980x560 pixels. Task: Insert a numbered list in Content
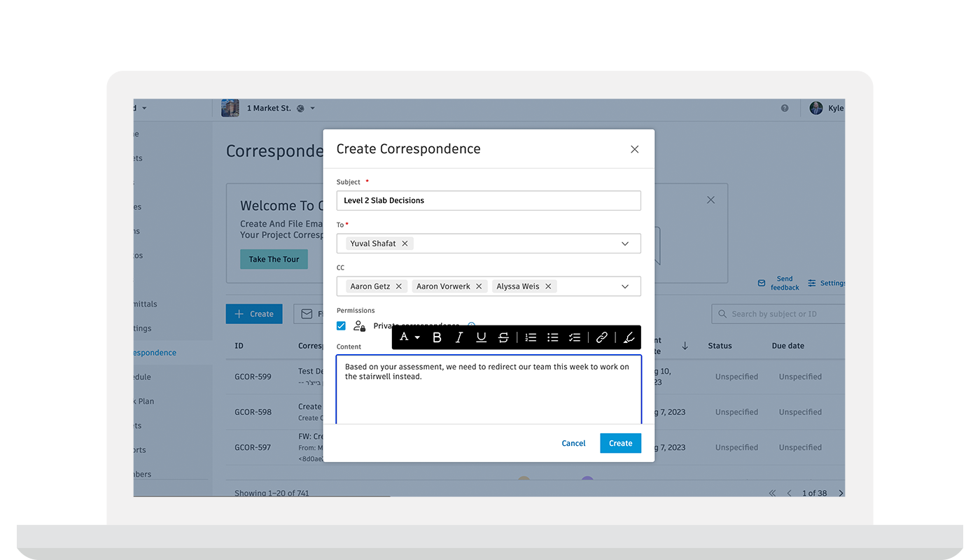coord(531,337)
